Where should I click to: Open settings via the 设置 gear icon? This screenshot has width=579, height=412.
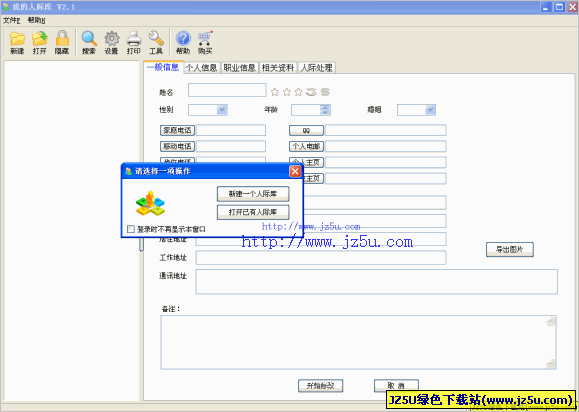tap(112, 38)
